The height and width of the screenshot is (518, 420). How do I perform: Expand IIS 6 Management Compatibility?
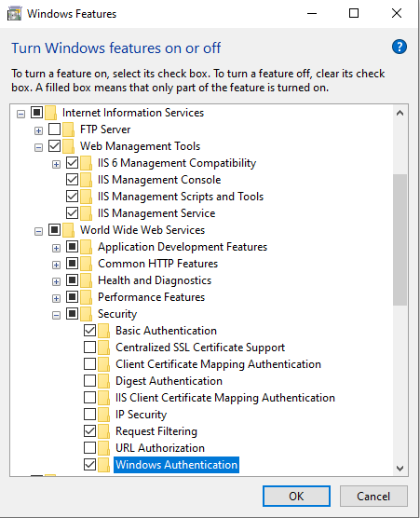pos(57,164)
